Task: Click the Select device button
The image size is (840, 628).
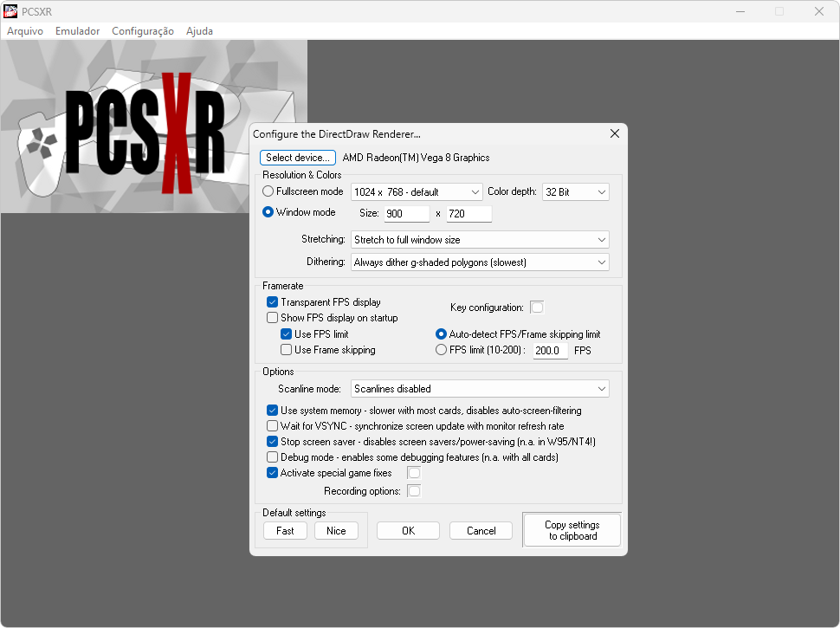Action: click(298, 158)
